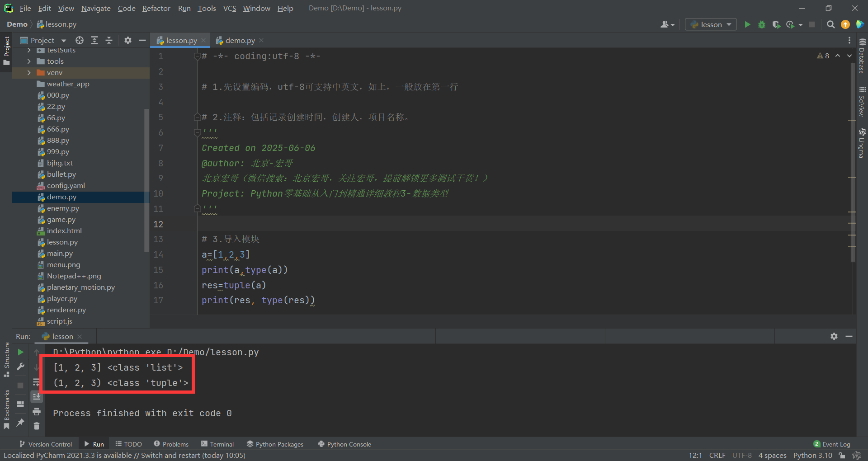Open the Refactor menu
Image resolution: width=868 pixels, height=461 pixels.
pyautogui.click(x=156, y=8)
